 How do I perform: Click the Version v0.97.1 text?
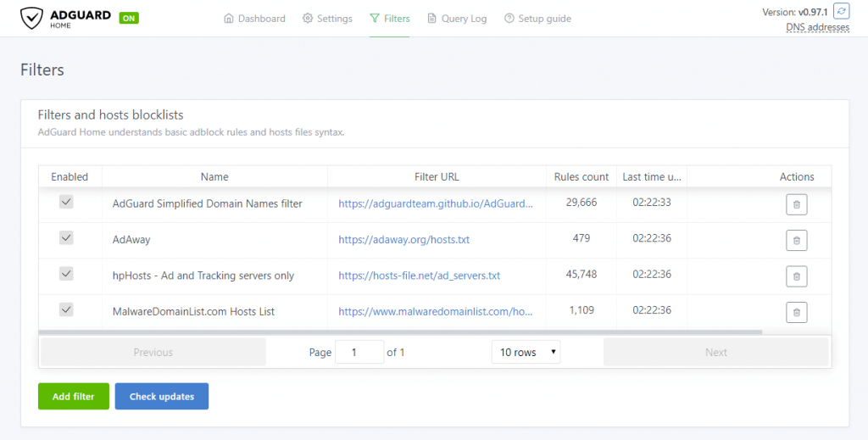point(795,12)
